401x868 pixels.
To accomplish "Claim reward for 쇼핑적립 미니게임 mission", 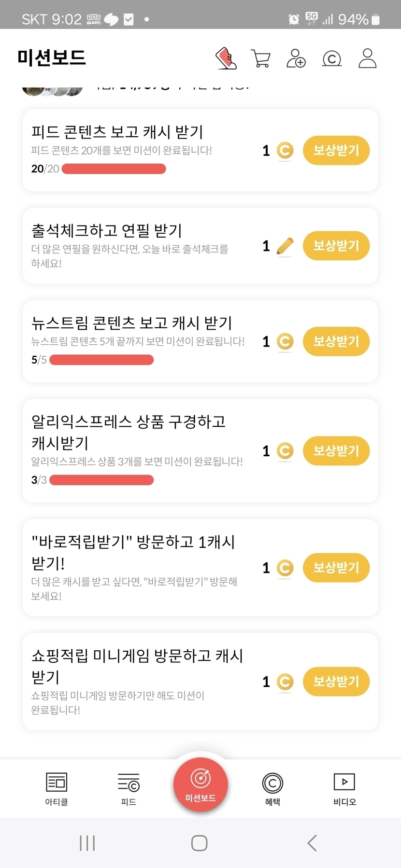I will coord(336,681).
